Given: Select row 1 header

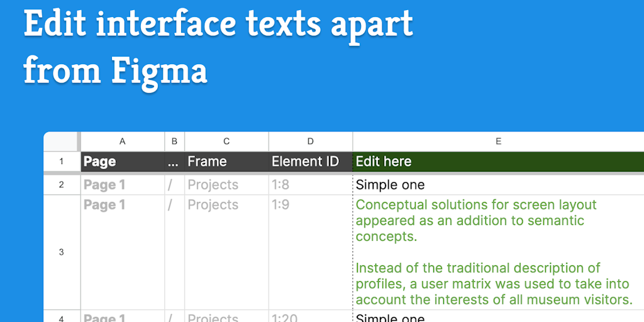Looking at the screenshot, I should pos(61,162).
